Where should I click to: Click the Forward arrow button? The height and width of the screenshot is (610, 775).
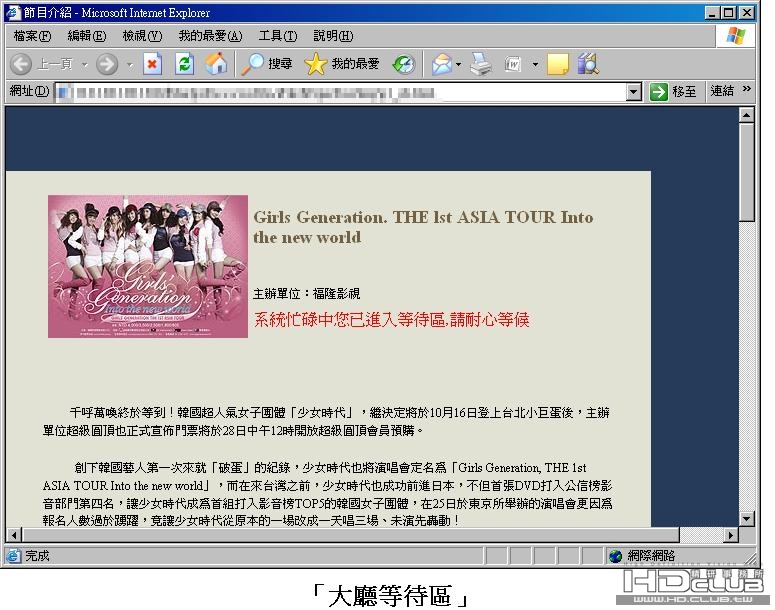pos(107,64)
